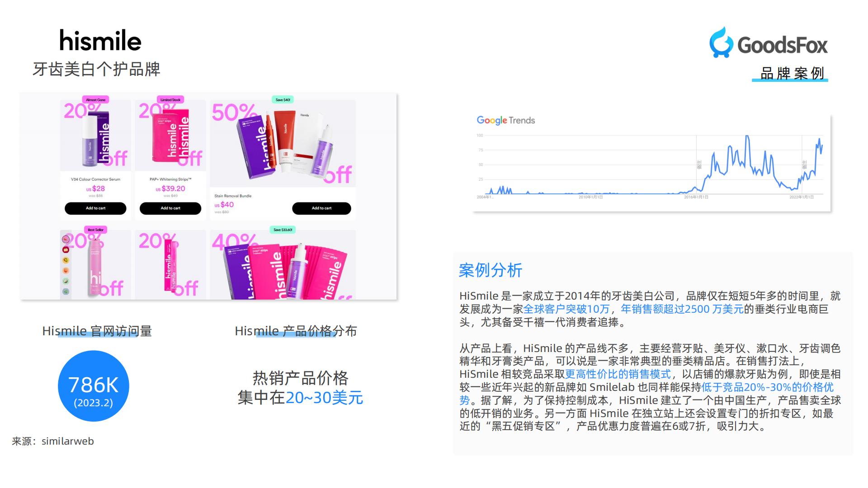Screen dimensions: 868x488
Task: Open Stain Removal Bundle product image
Action: point(283,144)
